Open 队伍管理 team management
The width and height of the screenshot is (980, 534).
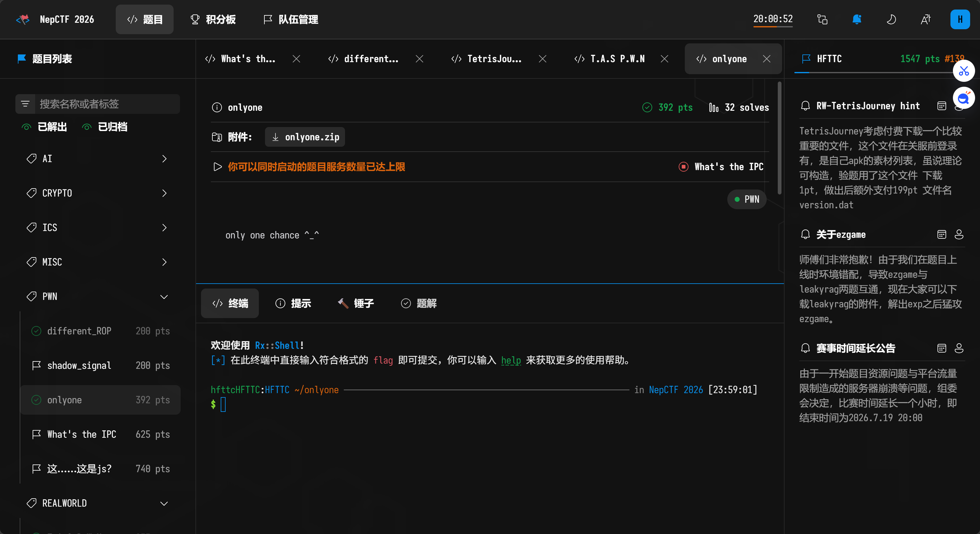coord(291,19)
